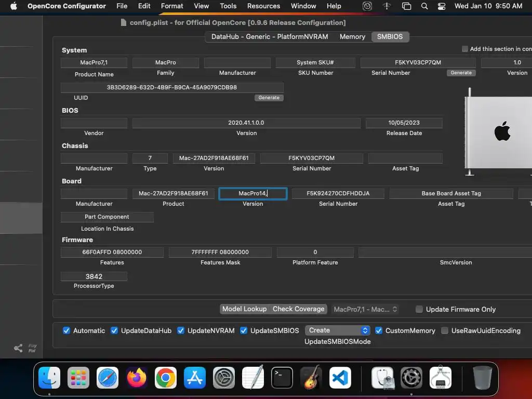Open the Window menu
Screen dimensions: 532x399
tap(303, 6)
